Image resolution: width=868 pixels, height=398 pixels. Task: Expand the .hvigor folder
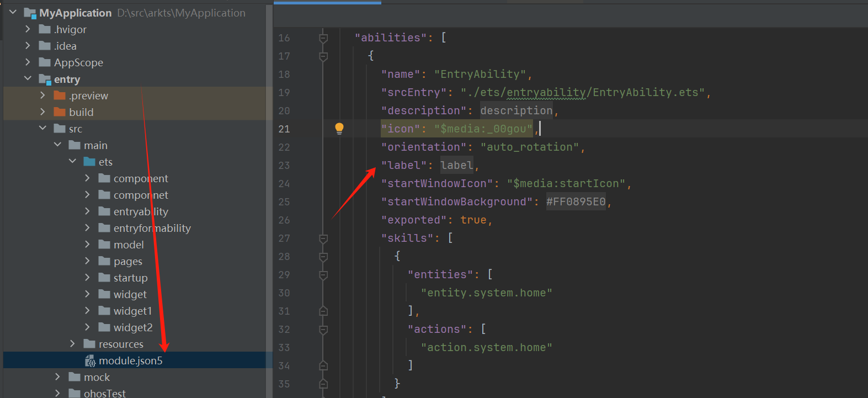coord(28,29)
